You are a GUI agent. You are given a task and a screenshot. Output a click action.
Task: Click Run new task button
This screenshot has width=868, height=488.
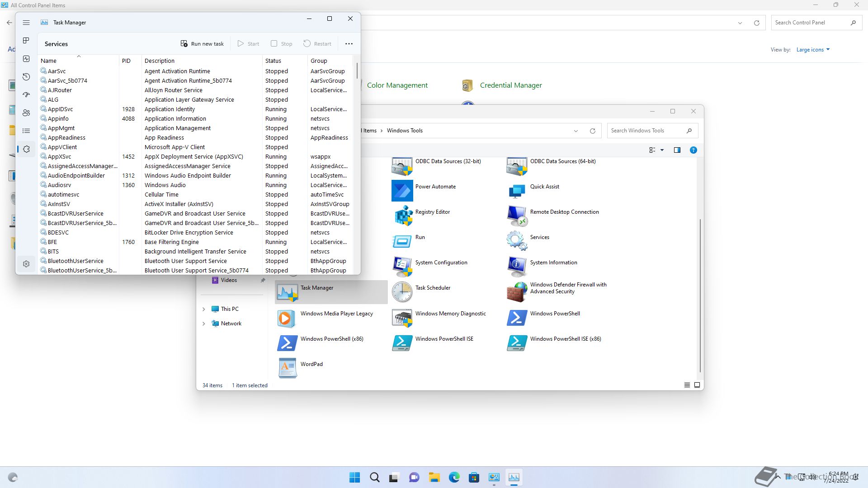[x=202, y=44]
